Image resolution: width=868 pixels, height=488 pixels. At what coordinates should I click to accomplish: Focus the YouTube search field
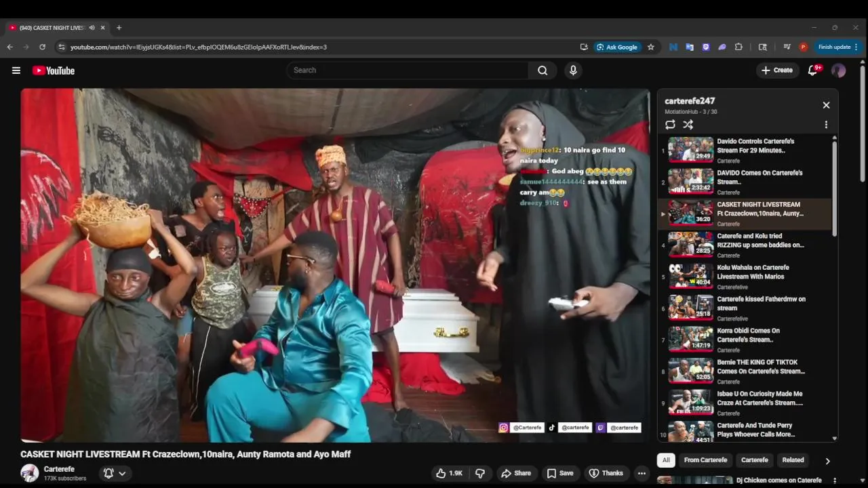click(x=407, y=70)
